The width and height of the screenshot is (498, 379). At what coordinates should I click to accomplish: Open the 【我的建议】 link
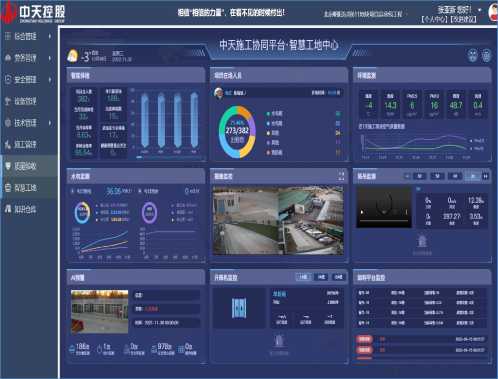tap(464, 19)
